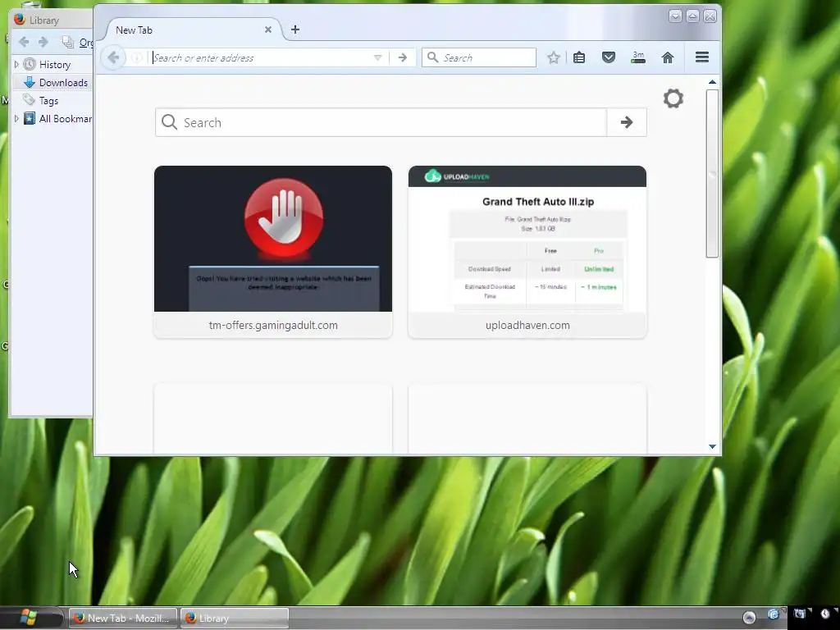The image size is (840, 630).
Task: Click the round tray icon on taskbar
Action: (749, 618)
